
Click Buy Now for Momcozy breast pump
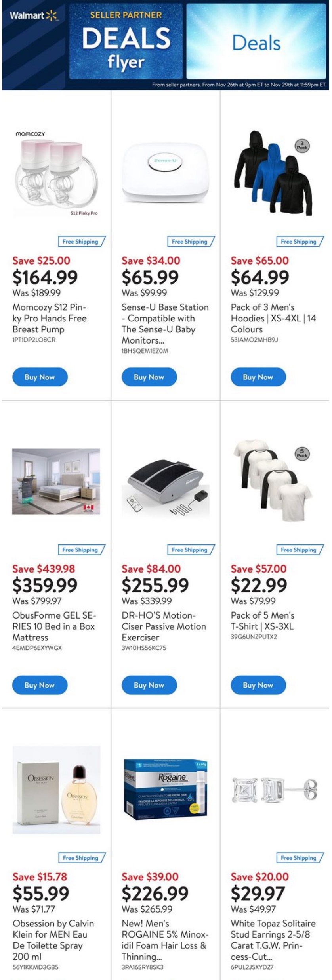(x=40, y=377)
